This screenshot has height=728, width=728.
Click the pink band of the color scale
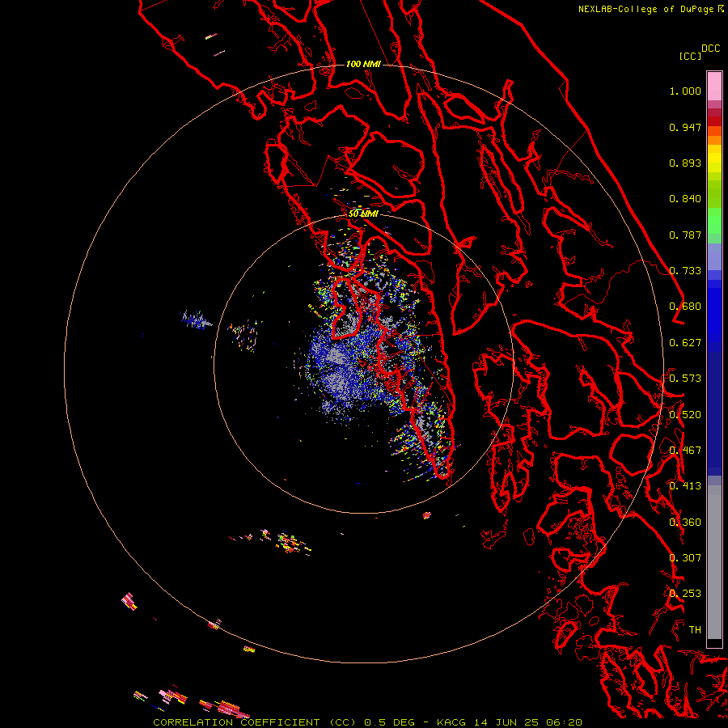click(x=714, y=86)
